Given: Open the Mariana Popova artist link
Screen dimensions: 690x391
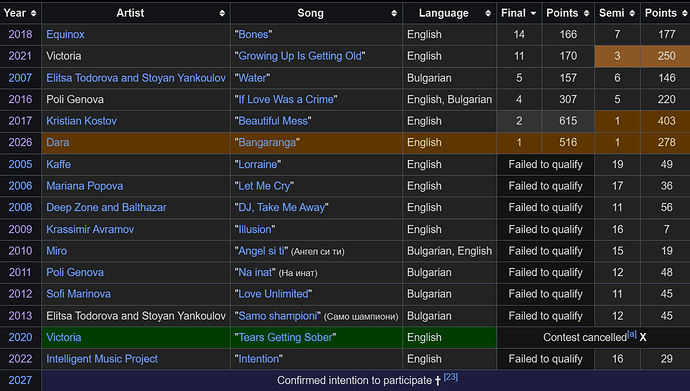Looking at the screenshot, I should pyautogui.click(x=84, y=186).
